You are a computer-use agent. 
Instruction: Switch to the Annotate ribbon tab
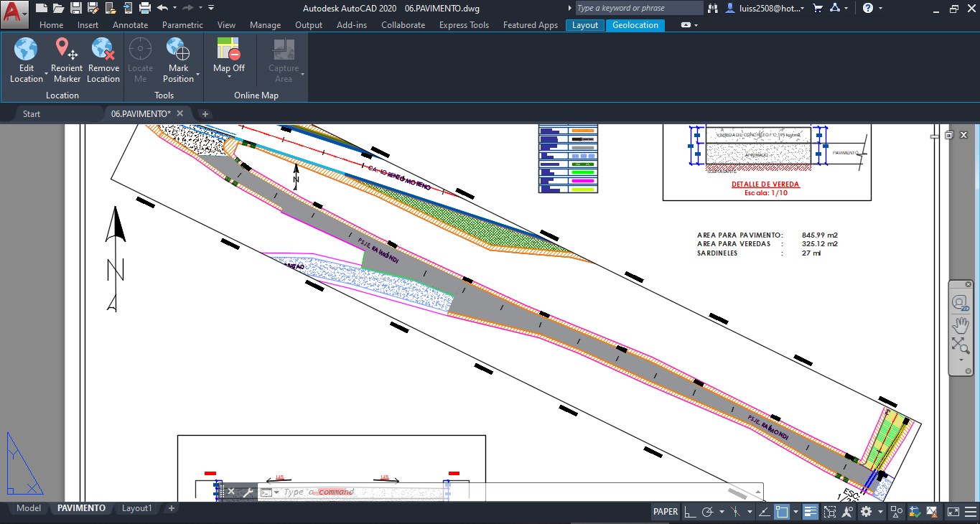coord(131,25)
